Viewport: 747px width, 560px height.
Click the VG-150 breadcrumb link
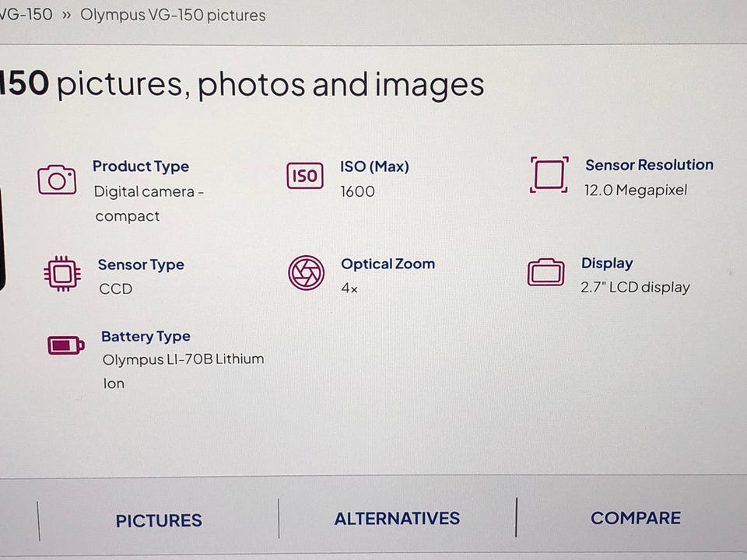pyautogui.click(x=26, y=14)
